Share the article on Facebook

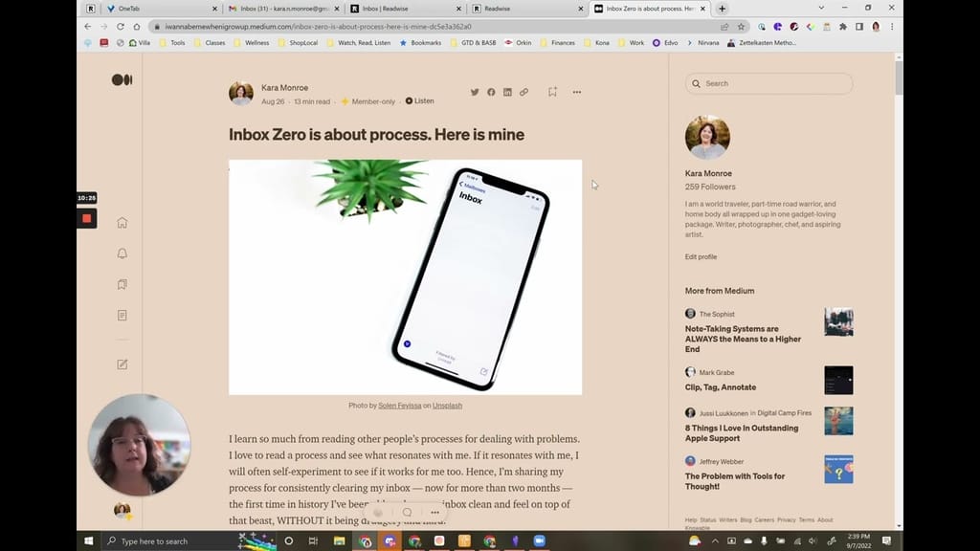(x=491, y=92)
